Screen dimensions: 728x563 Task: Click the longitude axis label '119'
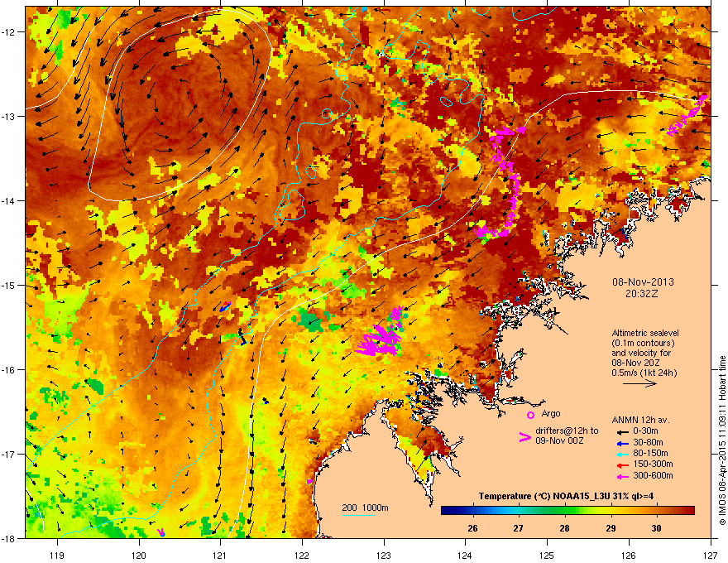[x=57, y=555]
